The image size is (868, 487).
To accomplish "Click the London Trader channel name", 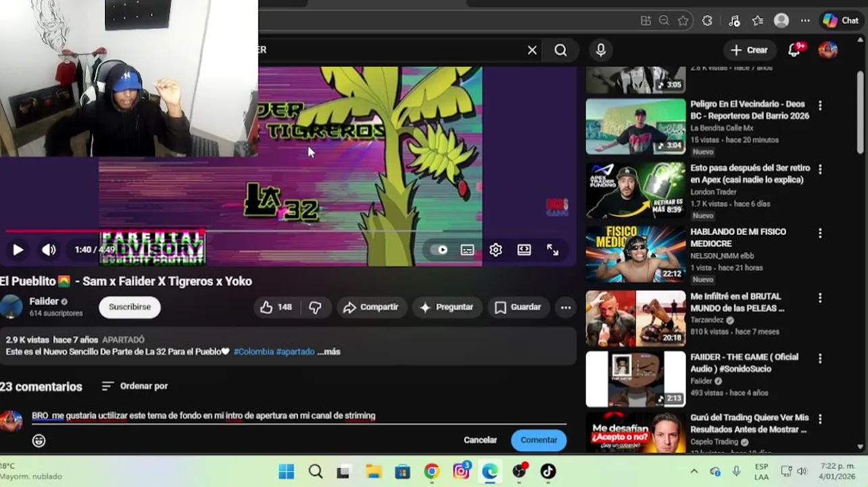I will click(713, 192).
